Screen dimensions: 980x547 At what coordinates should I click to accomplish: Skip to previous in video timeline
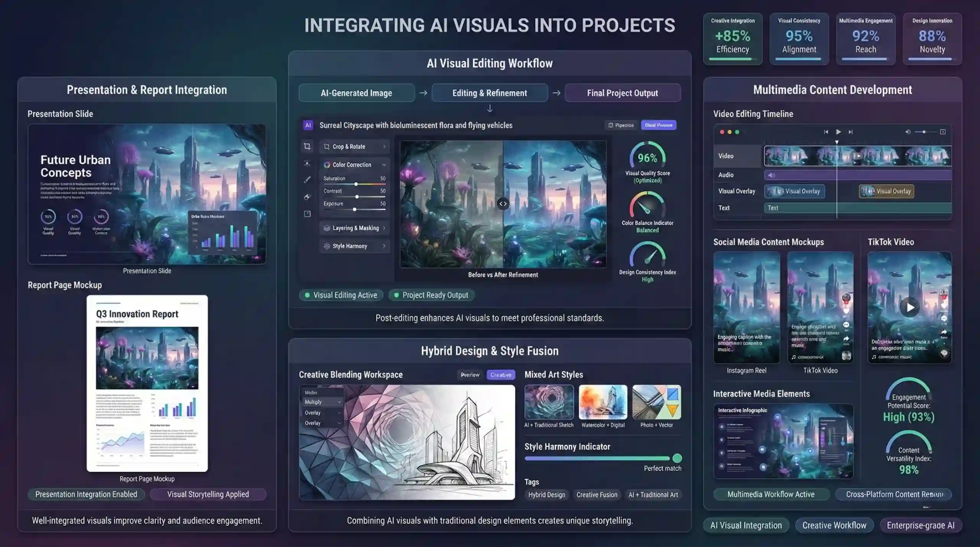(826, 132)
